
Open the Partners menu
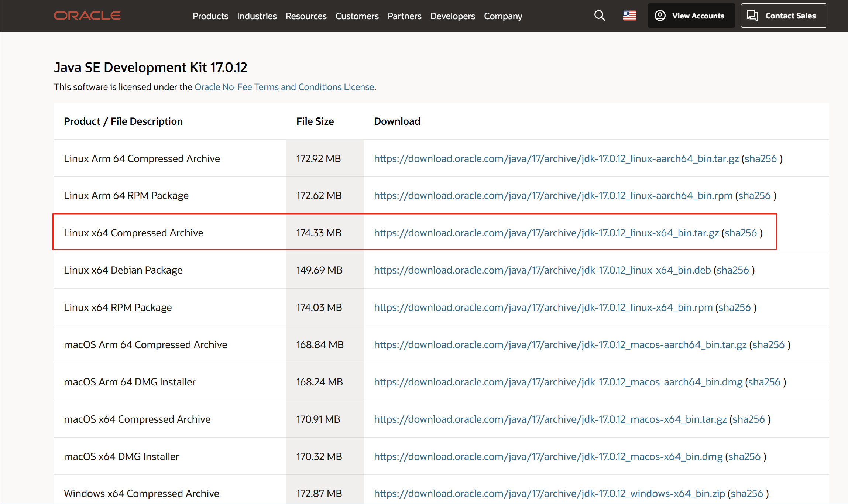[404, 16]
